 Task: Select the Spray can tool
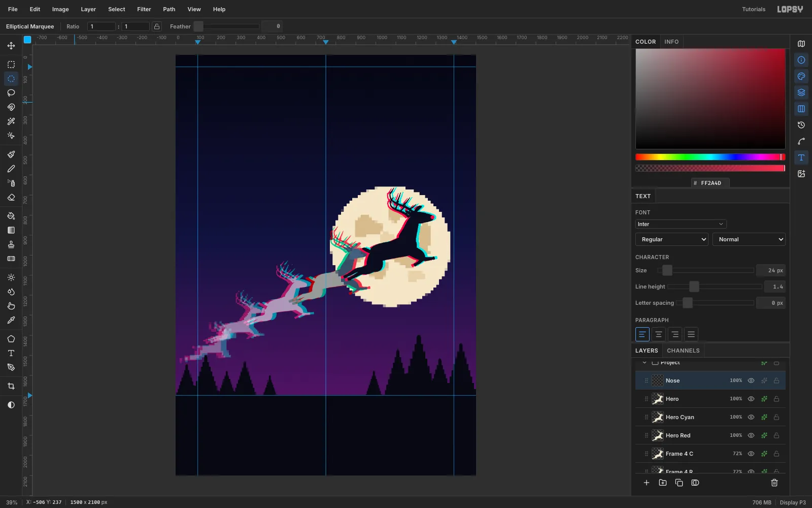11,183
